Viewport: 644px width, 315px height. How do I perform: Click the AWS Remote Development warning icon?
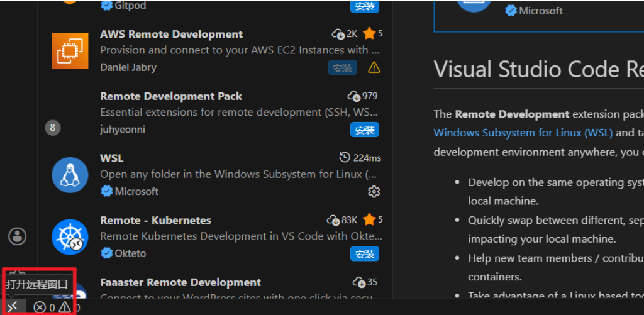(374, 67)
